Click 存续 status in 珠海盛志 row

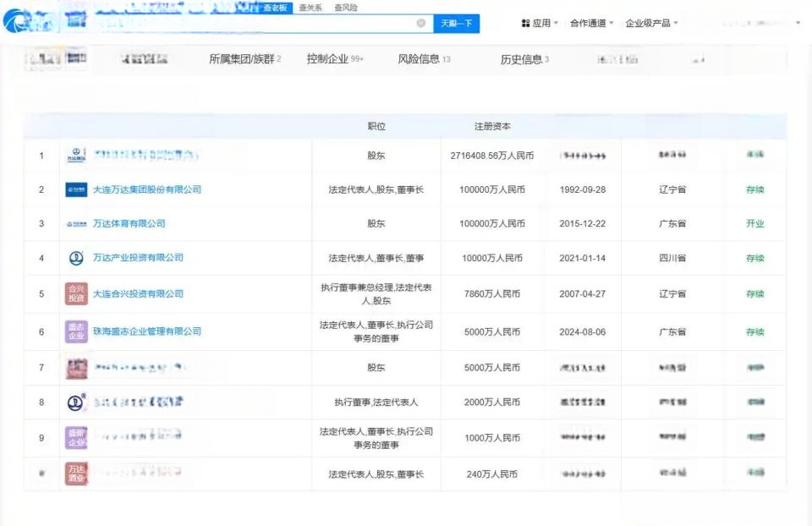[755, 331]
